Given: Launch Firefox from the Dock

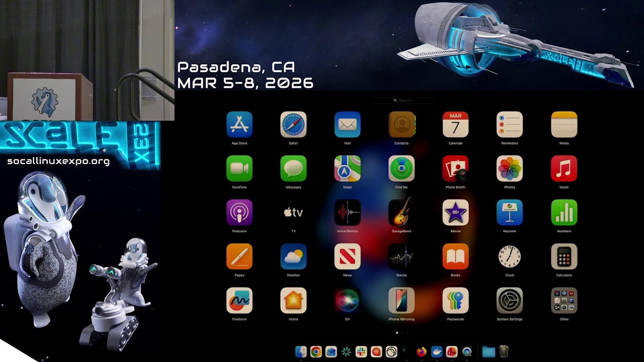Looking at the screenshot, I should point(422,352).
